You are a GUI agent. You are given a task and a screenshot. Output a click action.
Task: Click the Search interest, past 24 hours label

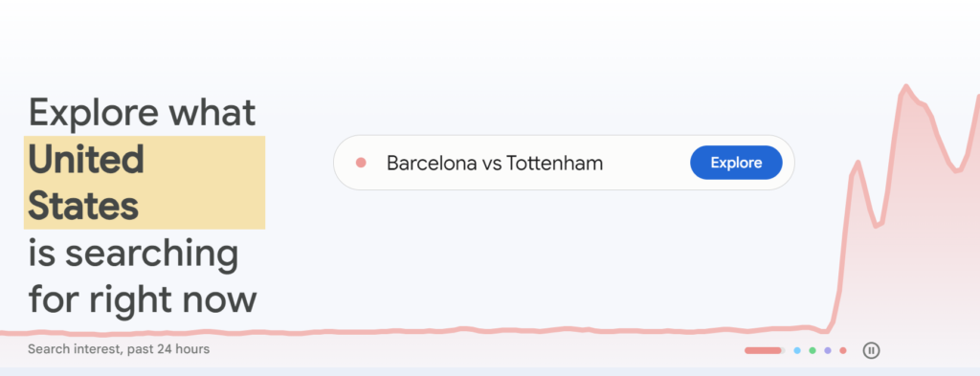(x=119, y=349)
